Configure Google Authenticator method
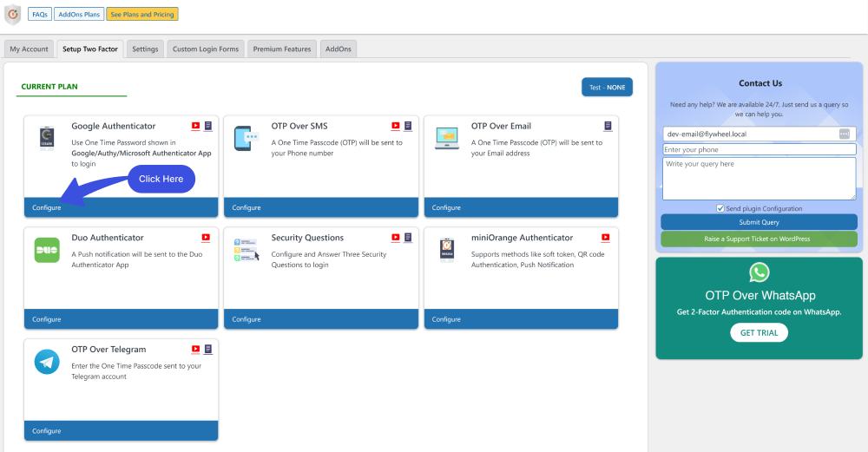This screenshot has width=868, height=452. (121, 207)
